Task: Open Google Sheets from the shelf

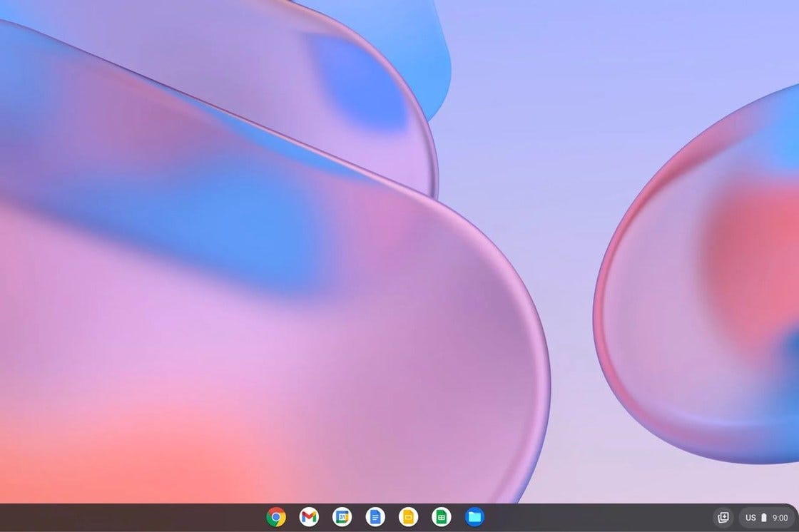Action: [x=442, y=517]
